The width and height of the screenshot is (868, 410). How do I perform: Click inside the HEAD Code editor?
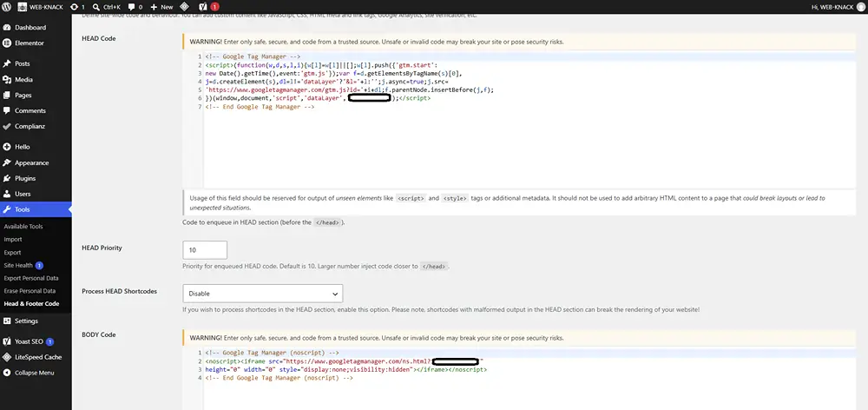coord(519,120)
